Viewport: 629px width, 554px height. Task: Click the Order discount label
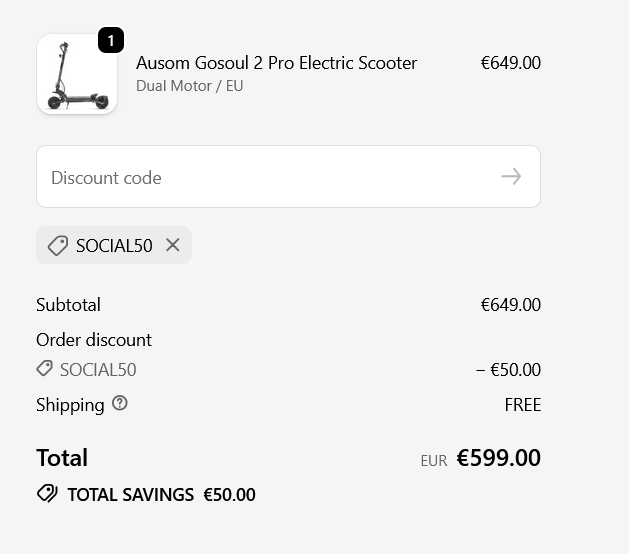pyautogui.click(x=94, y=340)
